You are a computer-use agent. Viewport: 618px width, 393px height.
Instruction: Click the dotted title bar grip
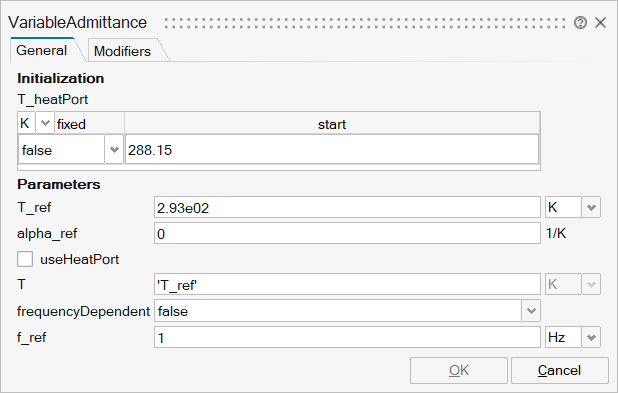365,23
